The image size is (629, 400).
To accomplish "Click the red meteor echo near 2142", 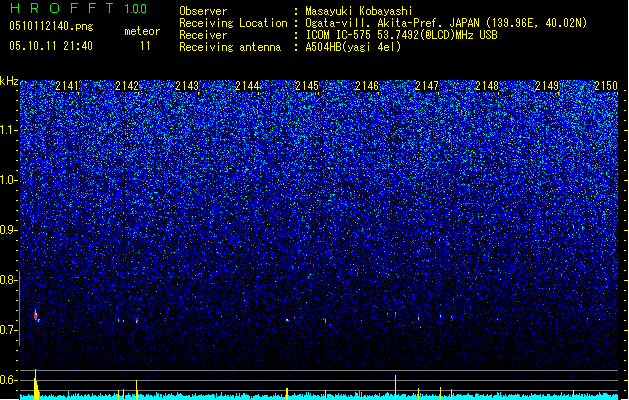I will [x=137, y=320].
